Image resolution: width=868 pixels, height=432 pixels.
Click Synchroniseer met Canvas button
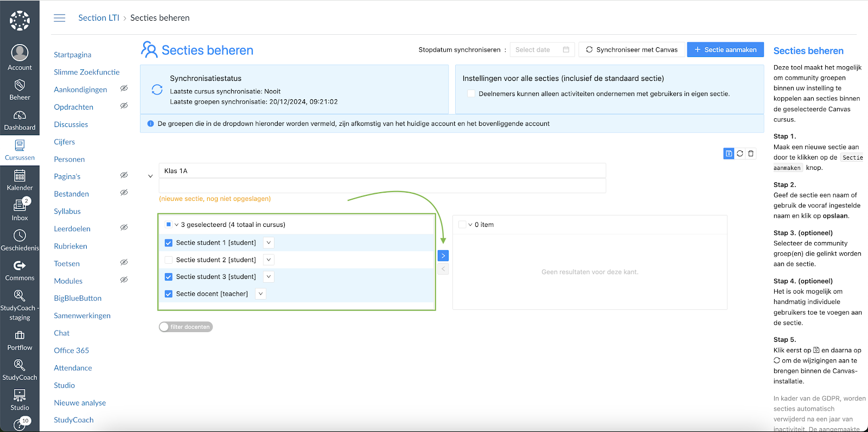(x=631, y=49)
